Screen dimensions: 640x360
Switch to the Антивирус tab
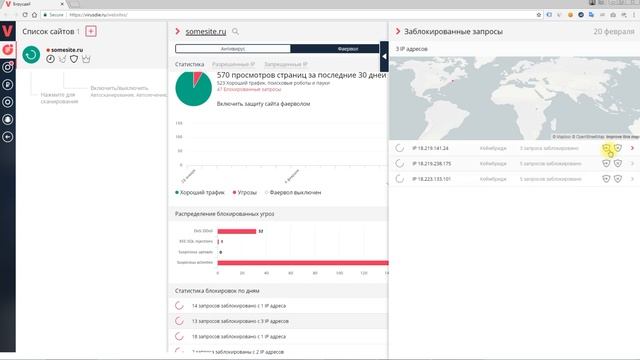pyautogui.click(x=233, y=49)
